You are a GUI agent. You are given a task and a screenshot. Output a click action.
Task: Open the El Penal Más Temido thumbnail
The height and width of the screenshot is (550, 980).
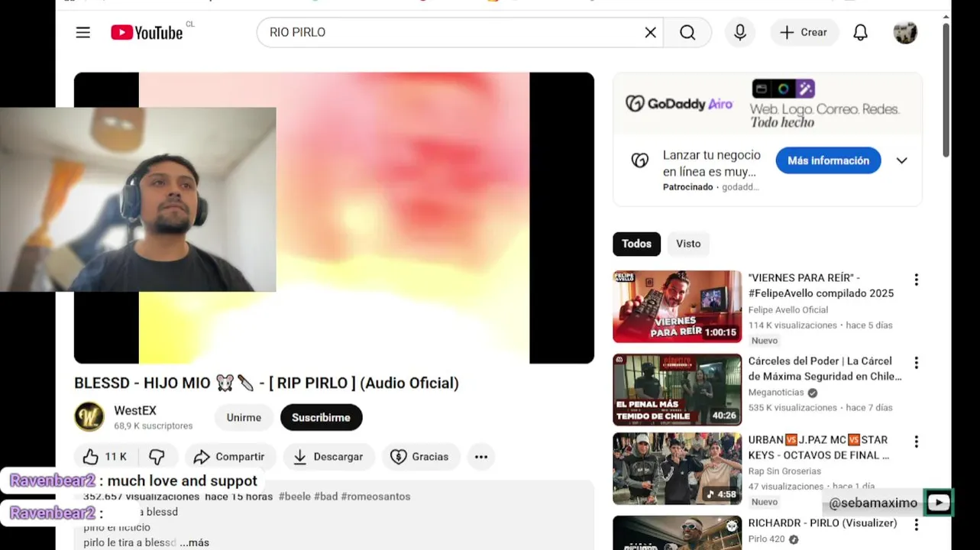click(677, 390)
